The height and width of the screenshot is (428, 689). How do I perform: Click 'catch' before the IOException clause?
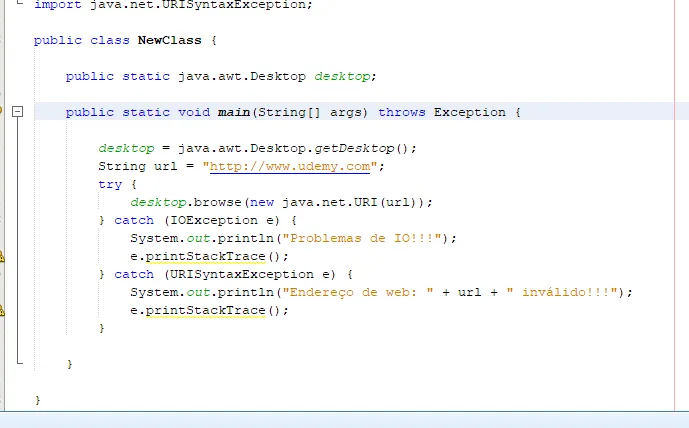[134, 221]
